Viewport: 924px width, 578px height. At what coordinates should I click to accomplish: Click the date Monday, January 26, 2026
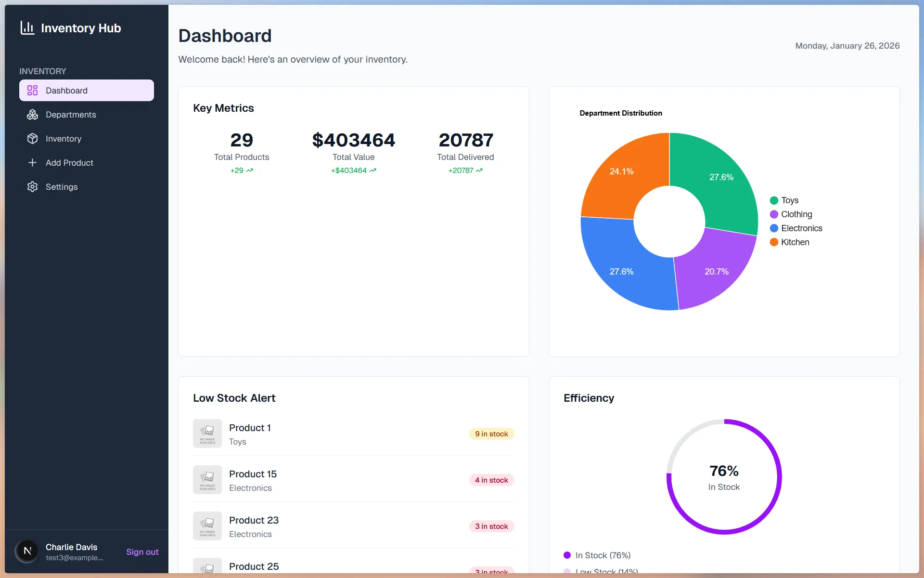click(x=847, y=46)
